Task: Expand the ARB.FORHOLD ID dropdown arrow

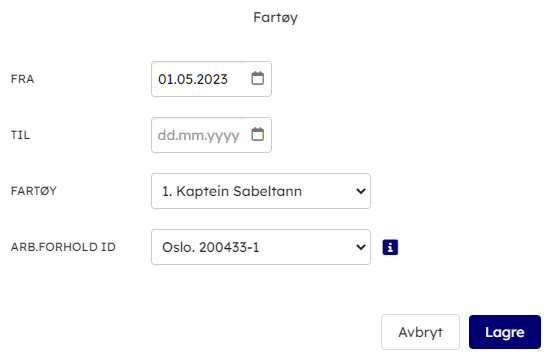Action: [360, 247]
